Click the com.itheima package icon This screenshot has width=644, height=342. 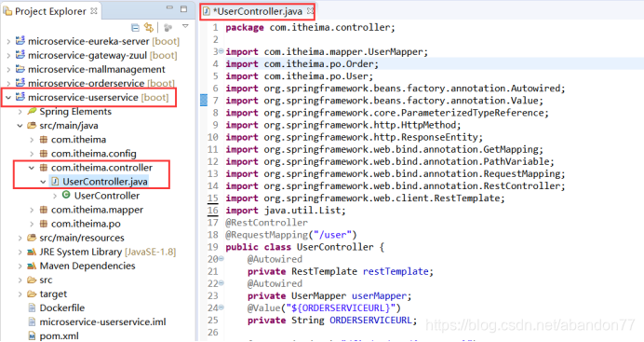pyautogui.click(x=43, y=140)
